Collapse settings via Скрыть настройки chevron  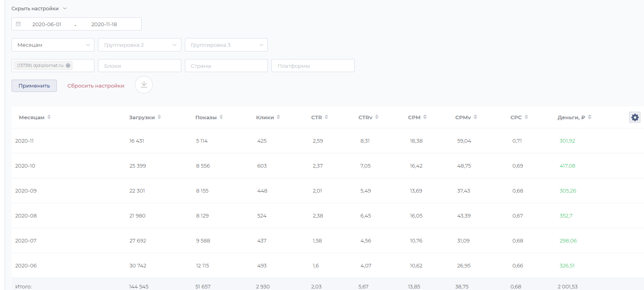point(65,9)
